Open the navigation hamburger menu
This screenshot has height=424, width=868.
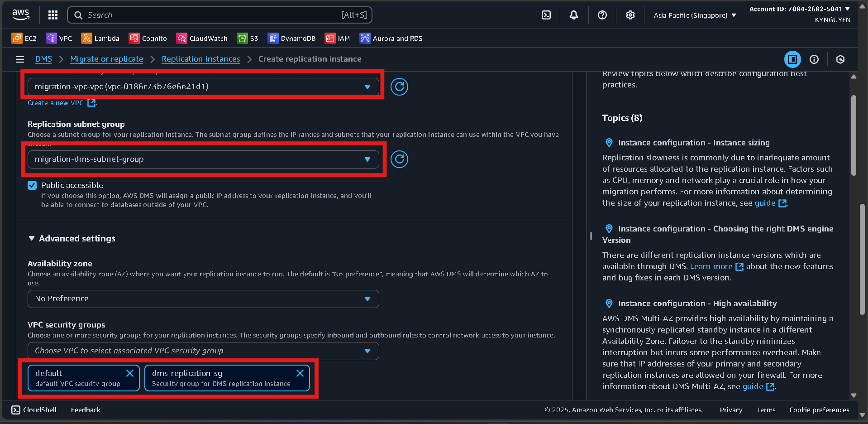point(19,59)
